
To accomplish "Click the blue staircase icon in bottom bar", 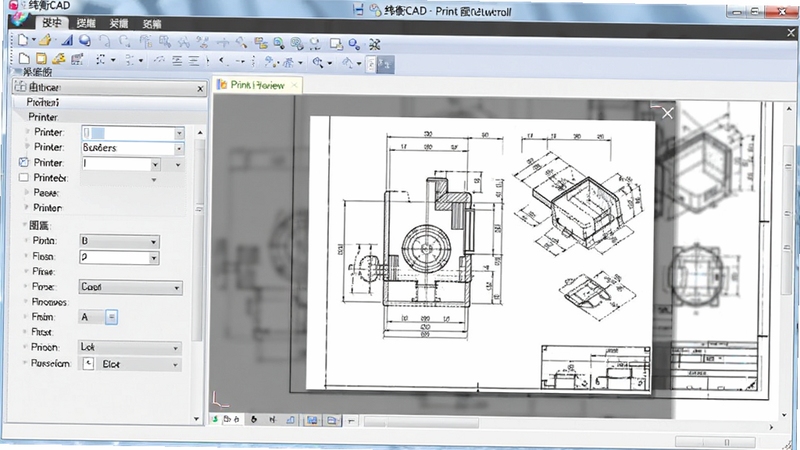I will [x=290, y=420].
